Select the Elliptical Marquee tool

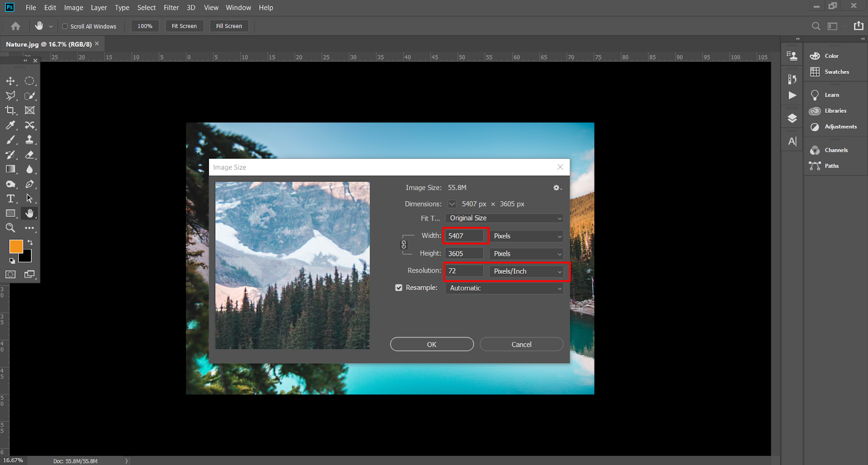(29, 81)
